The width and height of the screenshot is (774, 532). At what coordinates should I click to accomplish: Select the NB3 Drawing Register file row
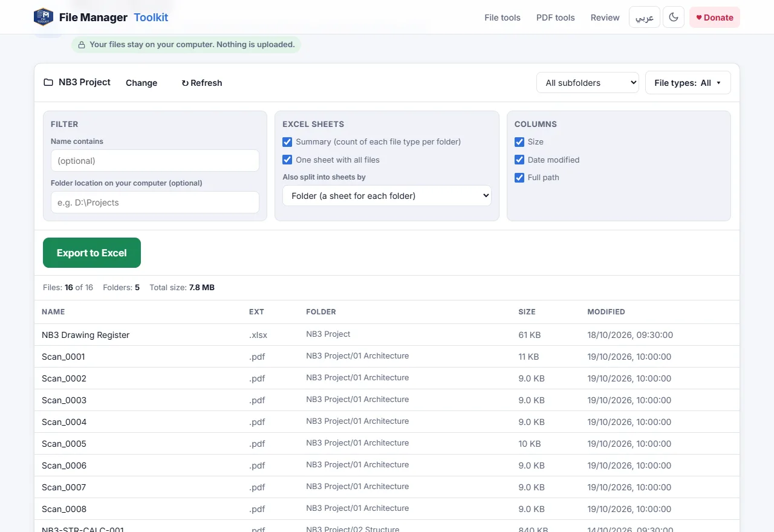[x=387, y=335]
